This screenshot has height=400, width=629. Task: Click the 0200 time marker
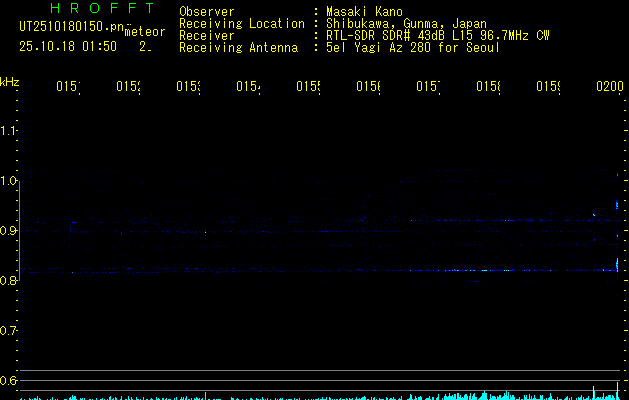point(609,88)
